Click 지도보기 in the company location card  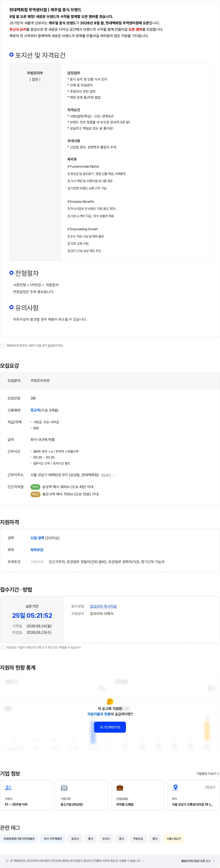point(210,787)
